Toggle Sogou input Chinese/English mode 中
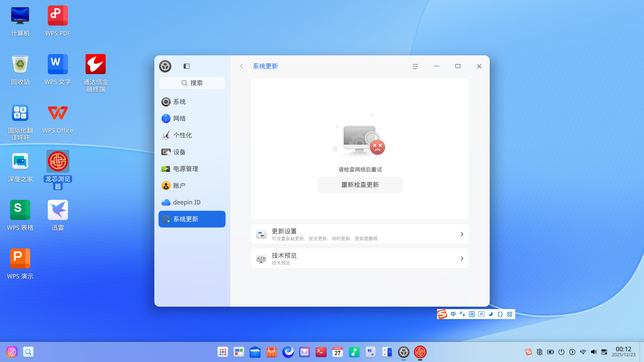The height and width of the screenshot is (362, 644). pyautogui.click(x=453, y=314)
